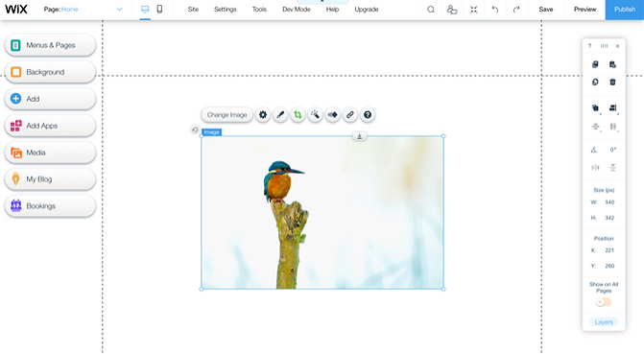Open the image design paintbrush icon

[x=280, y=115]
